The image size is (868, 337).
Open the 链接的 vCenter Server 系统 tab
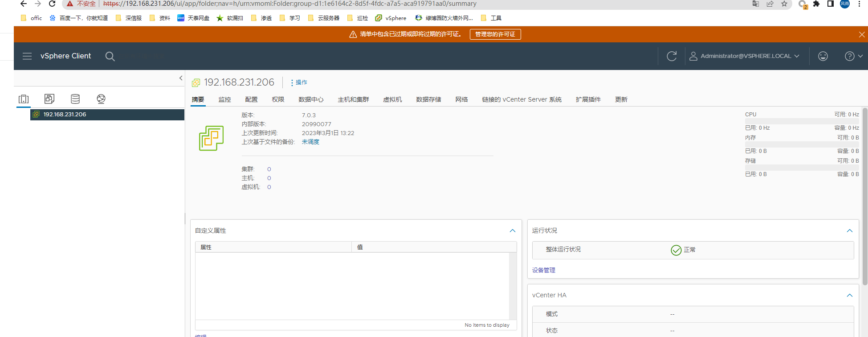(x=522, y=99)
